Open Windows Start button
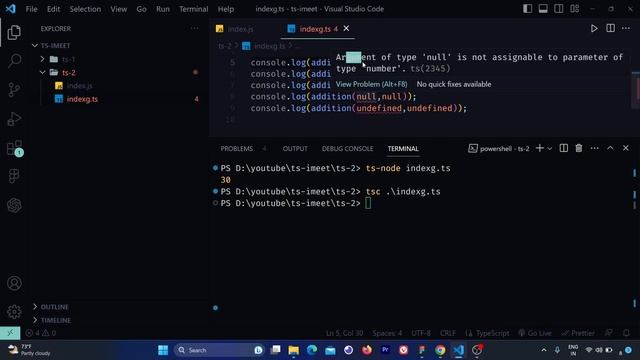Image resolution: width=640 pixels, height=360 pixels. tap(163, 350)
